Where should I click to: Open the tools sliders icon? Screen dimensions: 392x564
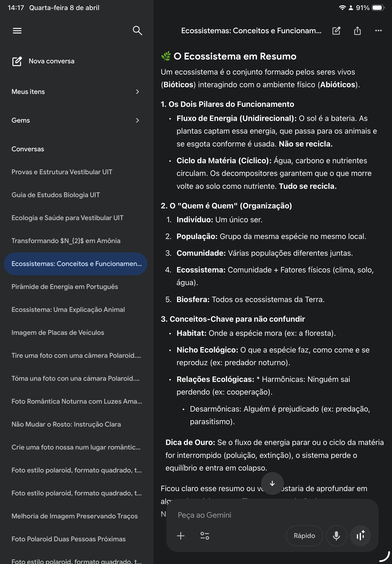click(204, 536)
